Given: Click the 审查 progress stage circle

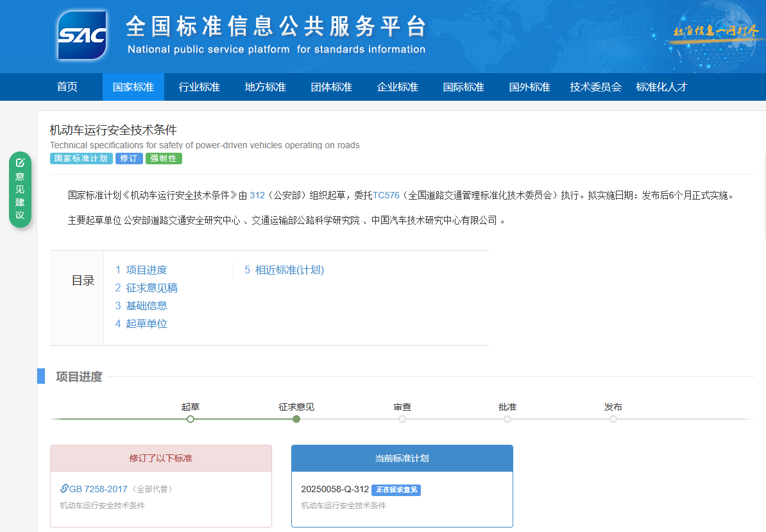Looking at the screenshot, I should point(402,419).
